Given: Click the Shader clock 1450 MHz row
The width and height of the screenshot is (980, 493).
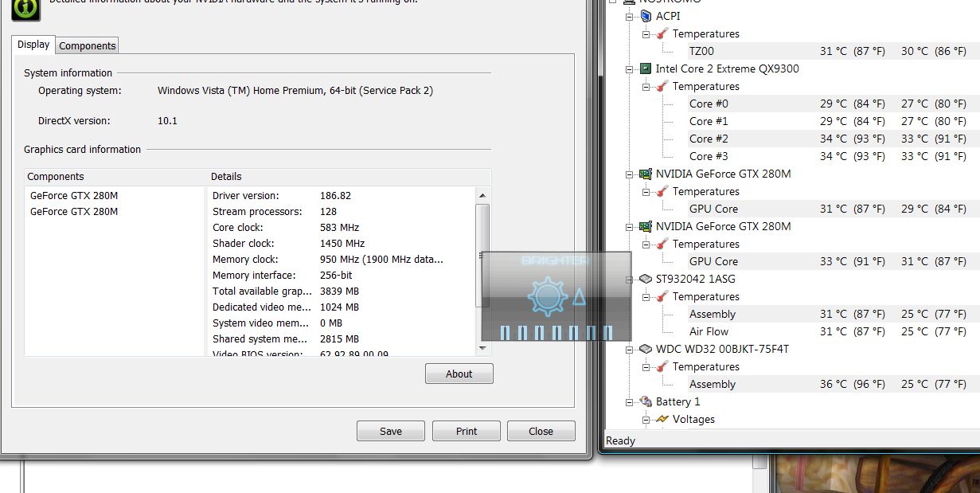Looking at the screenshot, I should 342,243.
